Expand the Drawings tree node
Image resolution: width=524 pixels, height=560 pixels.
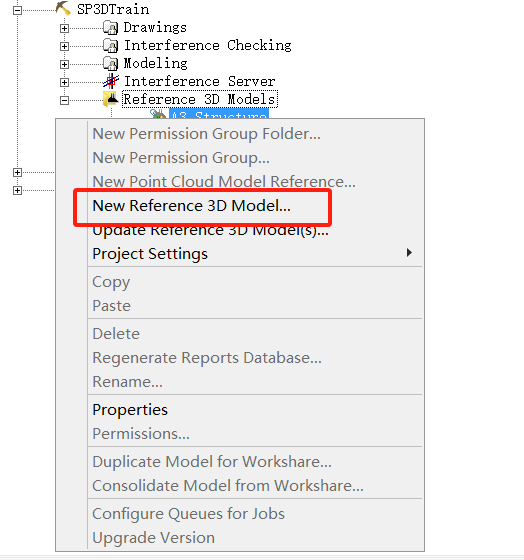click(x=64, y=28)
